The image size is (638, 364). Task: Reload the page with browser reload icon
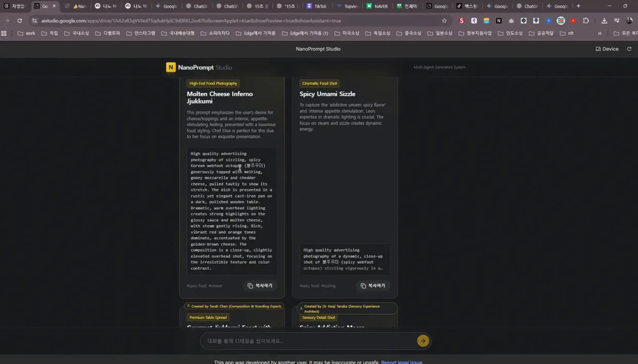(20, 21)
